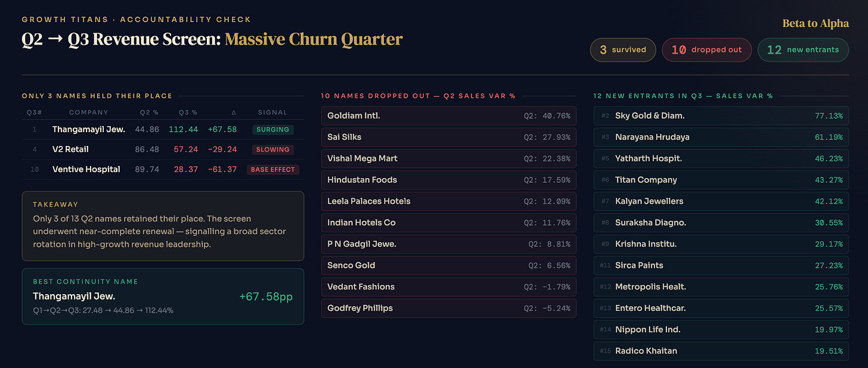Click the '12 new entrants' pill
Screen dimensions: 868x368
[x=803, y=50]
